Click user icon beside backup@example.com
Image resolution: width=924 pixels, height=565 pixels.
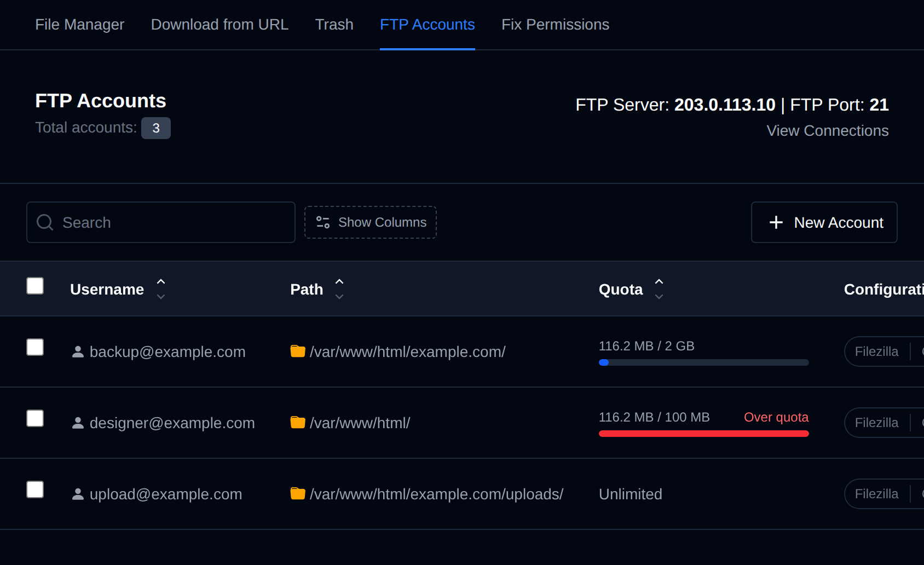click(x=78, y=351)
